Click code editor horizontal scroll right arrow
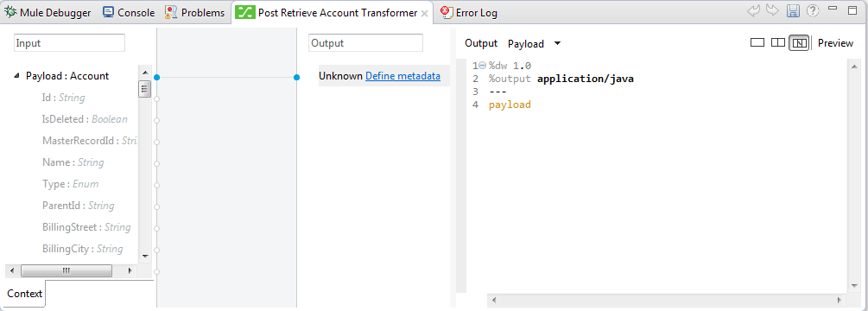The width and height of the screenshot is (868, 311). click(x=839, y=301)
